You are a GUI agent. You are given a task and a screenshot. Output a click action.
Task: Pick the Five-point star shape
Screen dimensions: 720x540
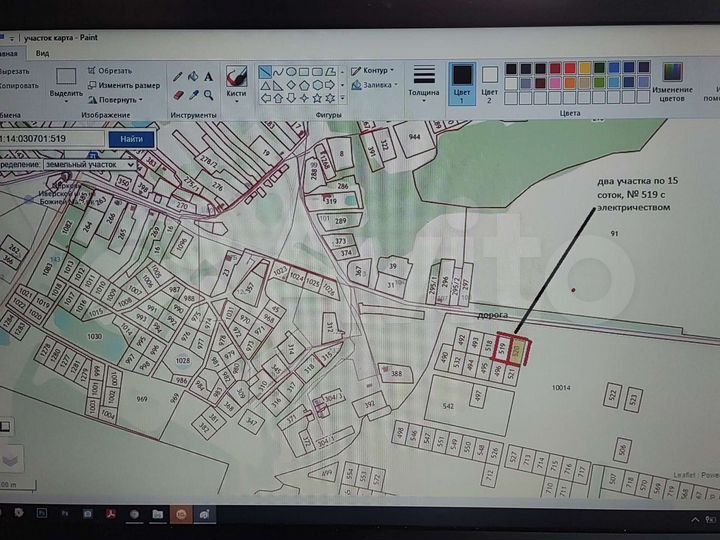[317, 98]
